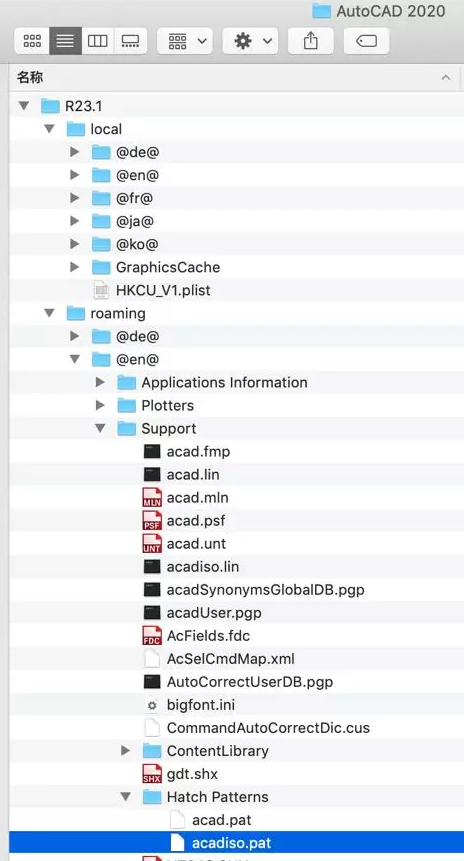Select the acad.mln MLN icon

pyautogui.click(x=152, y=497)
